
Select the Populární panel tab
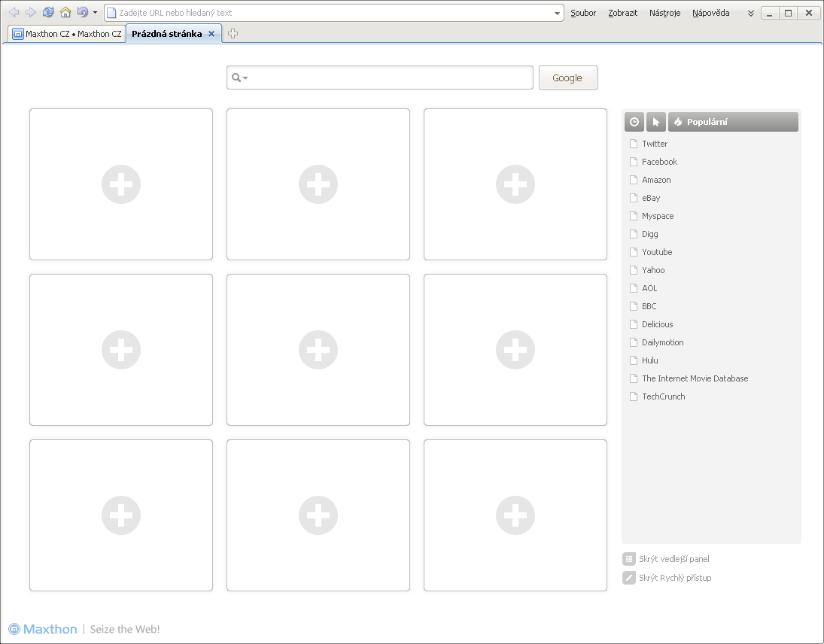(705, 121)
